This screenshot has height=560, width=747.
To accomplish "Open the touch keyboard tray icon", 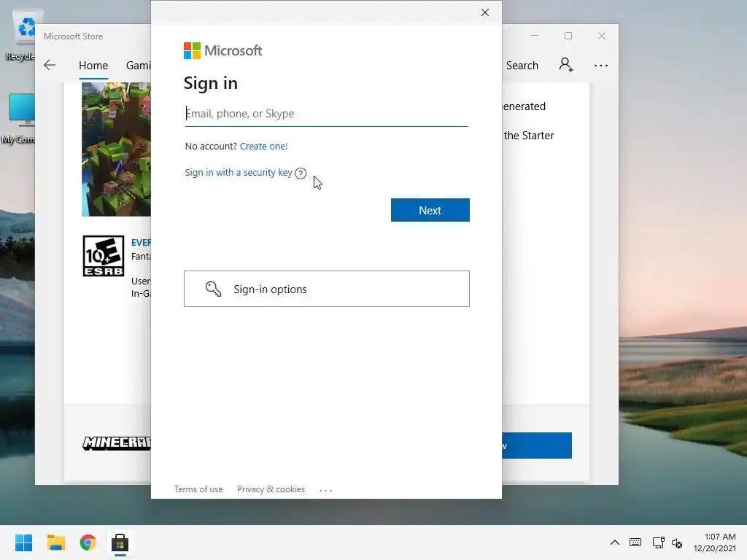I will tap(635, 542).
